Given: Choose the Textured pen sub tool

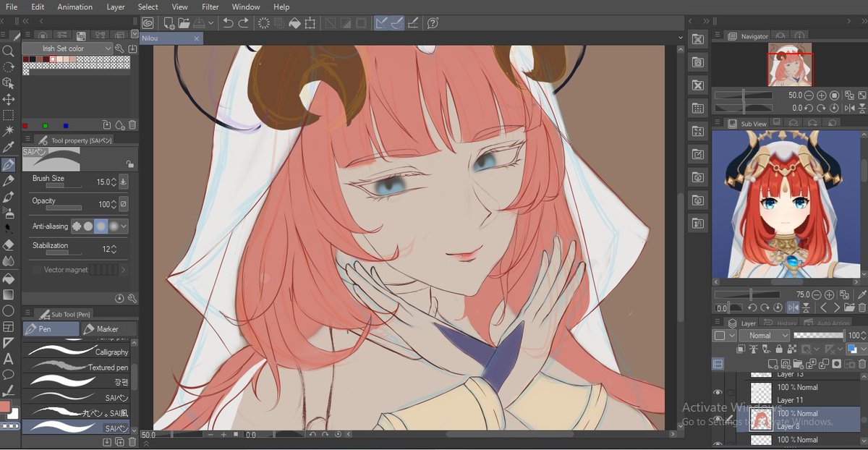Looking at the screenshot, I should point(76,367).
